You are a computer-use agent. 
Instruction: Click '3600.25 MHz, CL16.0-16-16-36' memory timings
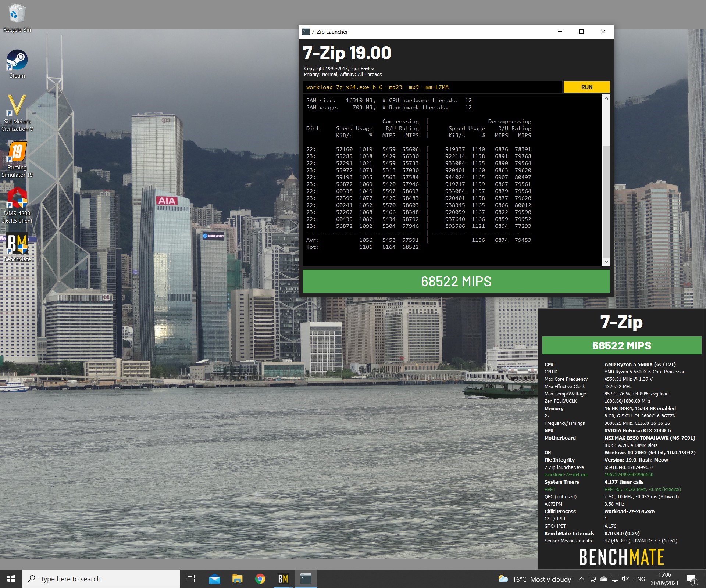(637, 423)
